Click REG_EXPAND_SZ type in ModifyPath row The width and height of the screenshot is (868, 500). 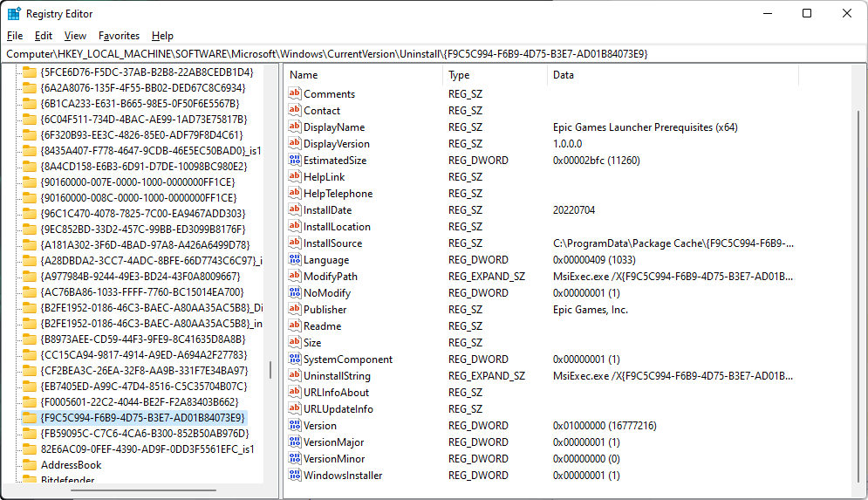487,277
